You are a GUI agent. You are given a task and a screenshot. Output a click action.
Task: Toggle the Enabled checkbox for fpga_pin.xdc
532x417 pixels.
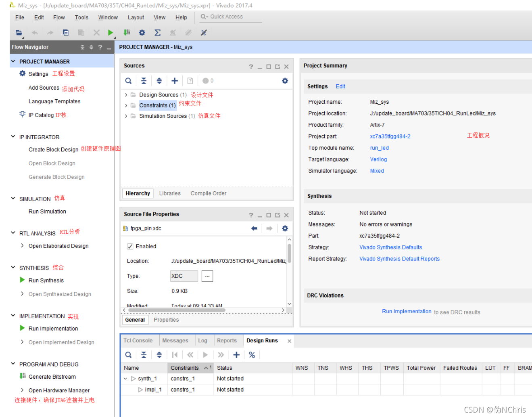[x=130, y=246]
